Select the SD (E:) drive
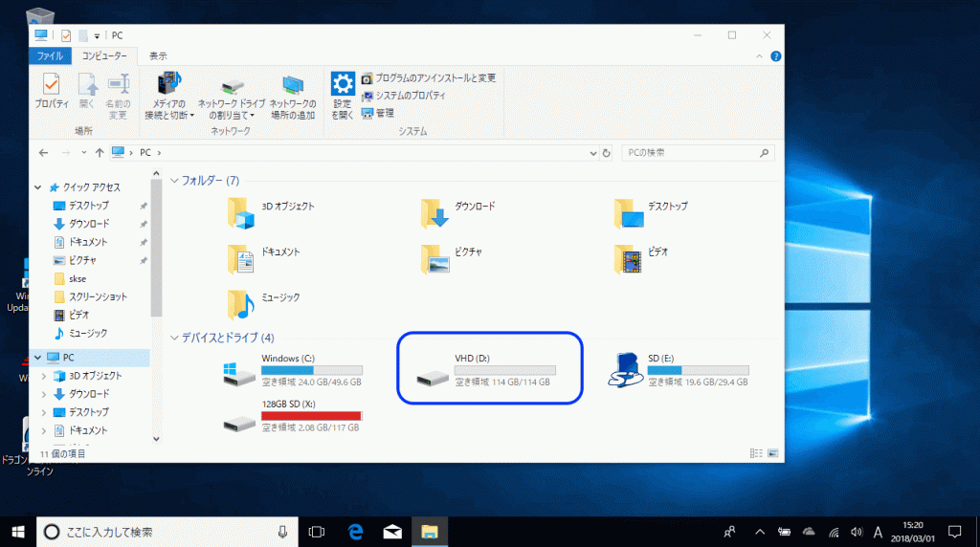The image size is (980, 547). point(679,370)
